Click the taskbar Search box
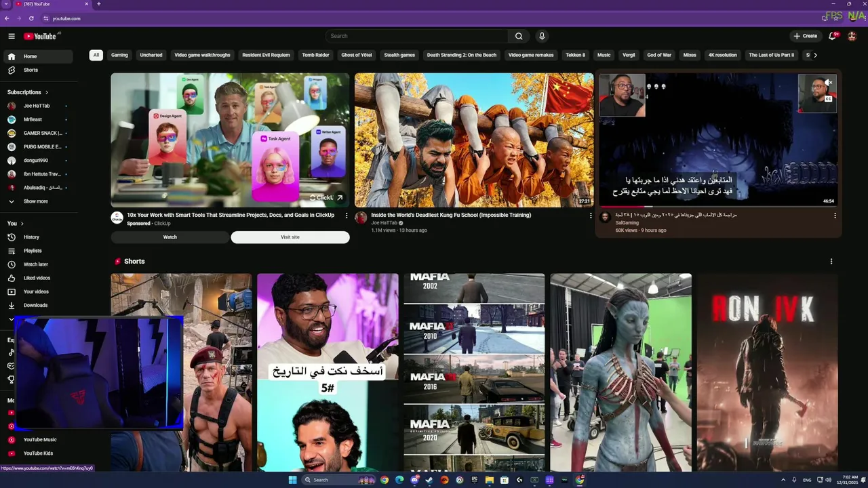The height and width of the screenshot is (488, 868). [x=338, y=480]
